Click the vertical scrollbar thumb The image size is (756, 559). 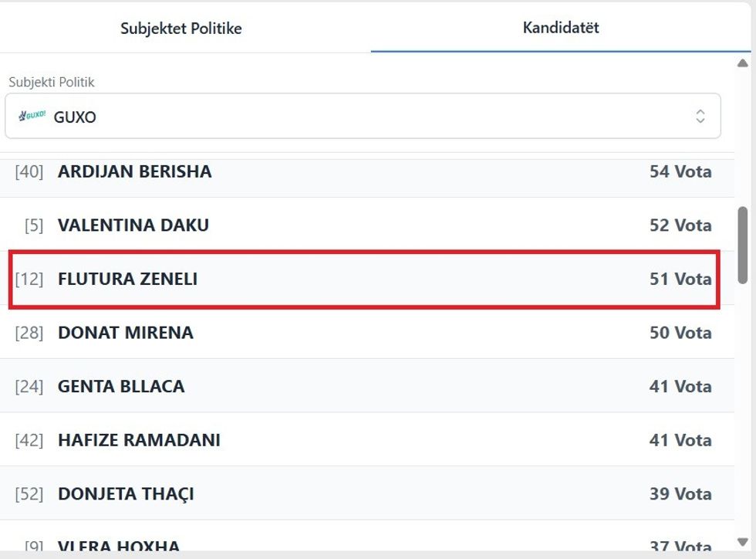(743, 243)
